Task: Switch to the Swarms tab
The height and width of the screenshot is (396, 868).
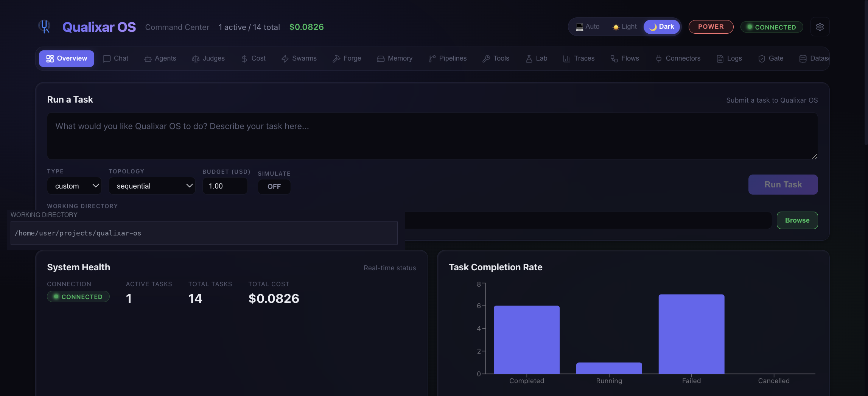Action: (299, 59)
